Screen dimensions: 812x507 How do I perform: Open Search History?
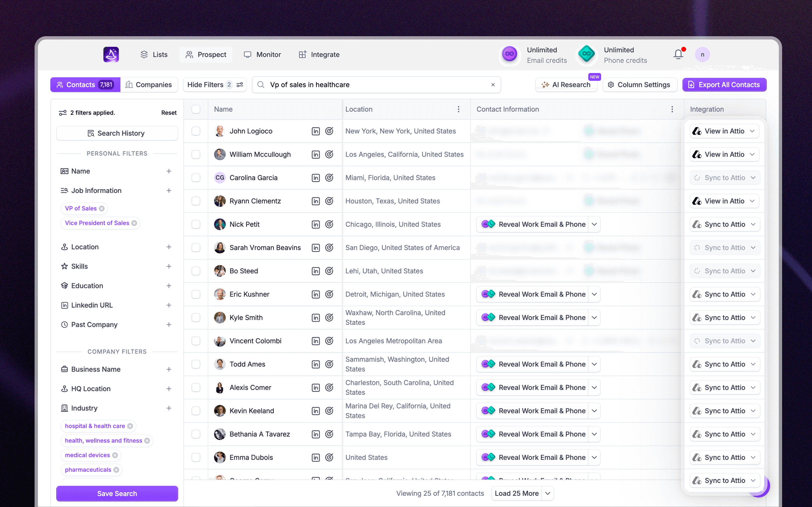117,133
